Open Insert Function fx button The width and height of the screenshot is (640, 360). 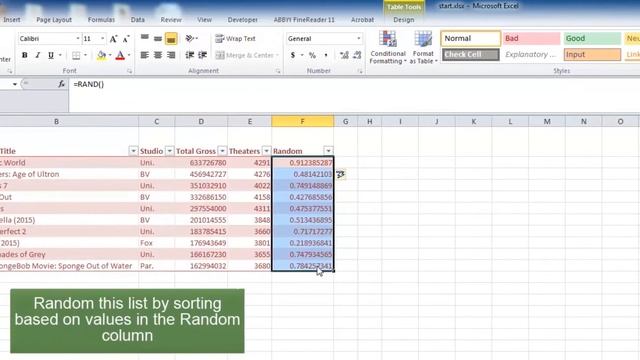pyautogui.click(x=61, y=84)
